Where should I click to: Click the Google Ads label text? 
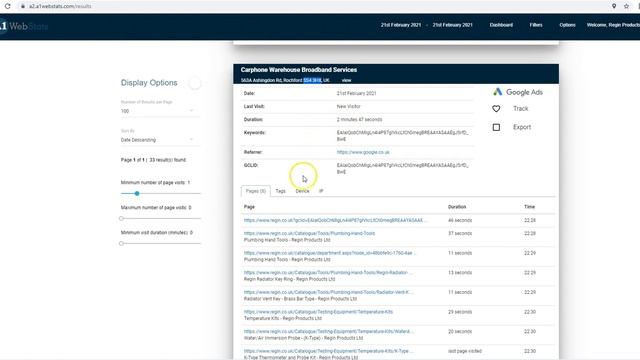point(524,92)
